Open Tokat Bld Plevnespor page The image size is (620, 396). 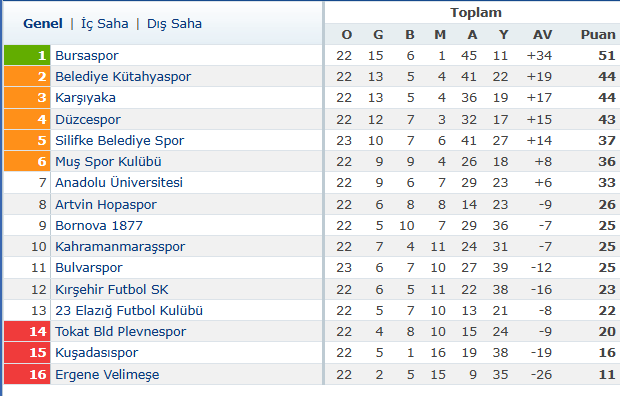coord(120,332)
